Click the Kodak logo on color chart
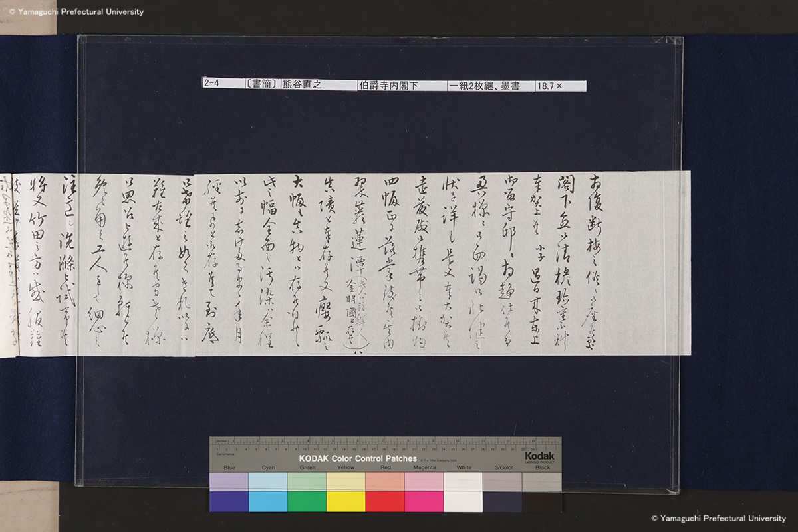798x532 pixels. coord(539,458)
